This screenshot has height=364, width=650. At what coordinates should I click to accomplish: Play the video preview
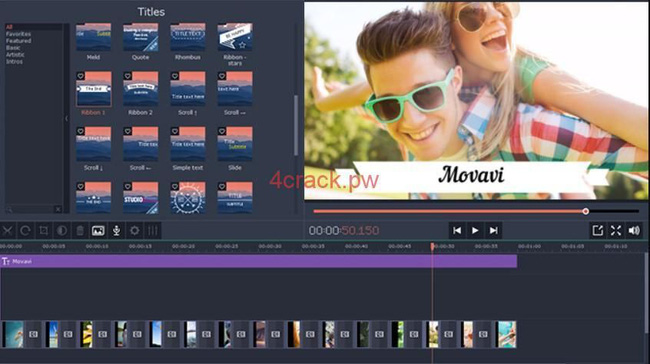pos(475,231)
